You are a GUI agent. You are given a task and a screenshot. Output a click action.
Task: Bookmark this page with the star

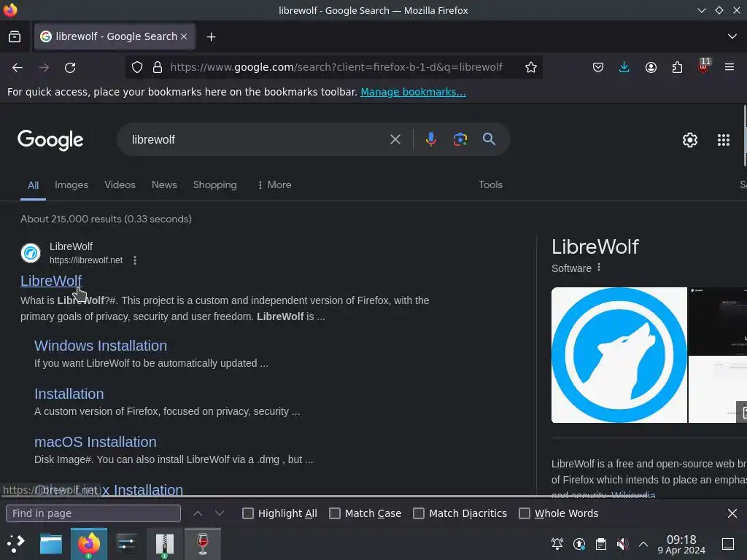tap(531, 68)
